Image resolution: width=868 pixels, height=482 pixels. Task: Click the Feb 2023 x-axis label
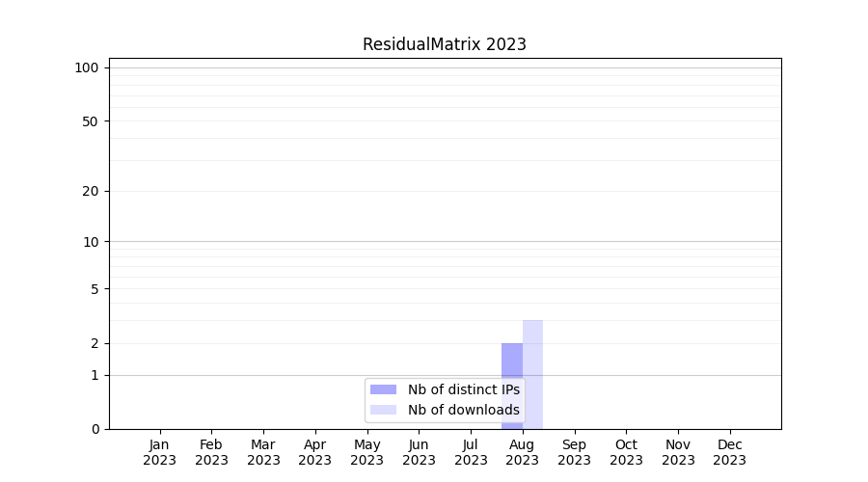pos(211,452)
